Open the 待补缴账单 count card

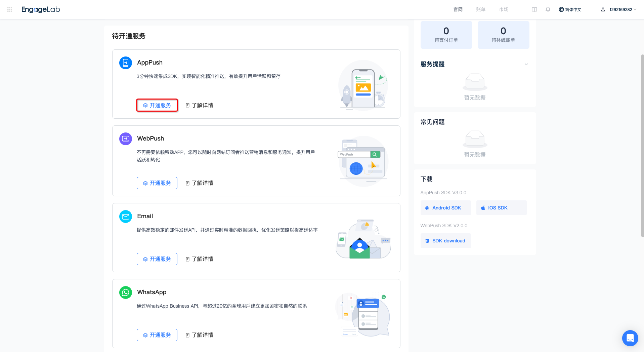click(503, 35)
